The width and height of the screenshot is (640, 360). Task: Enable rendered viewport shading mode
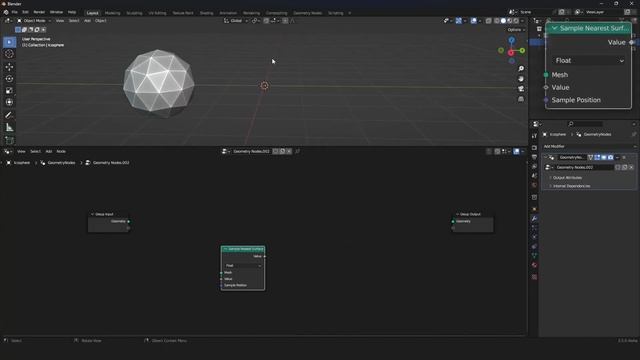pos(516,21)
